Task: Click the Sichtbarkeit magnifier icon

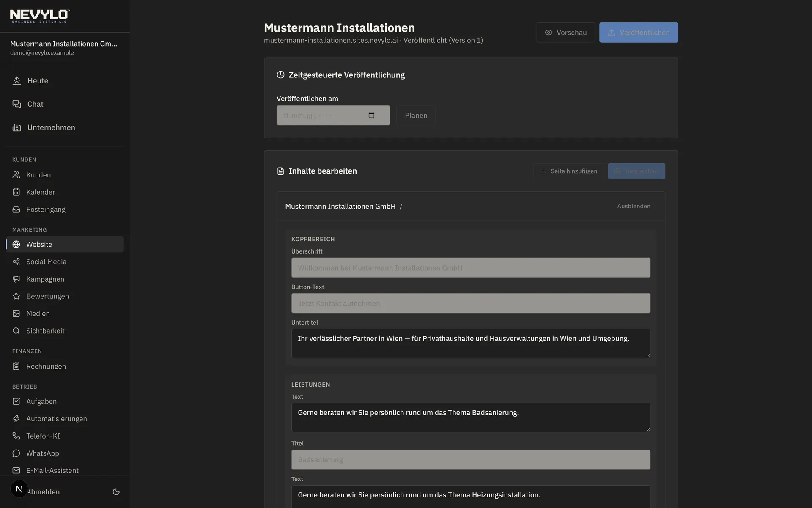Action: [16, 331]
